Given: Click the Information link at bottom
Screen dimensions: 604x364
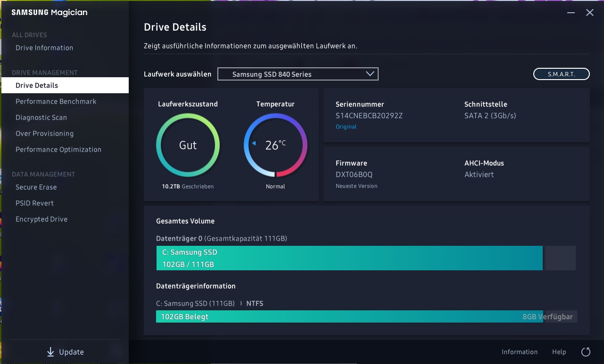Looking at the screenshot, I should coord(519,352).
